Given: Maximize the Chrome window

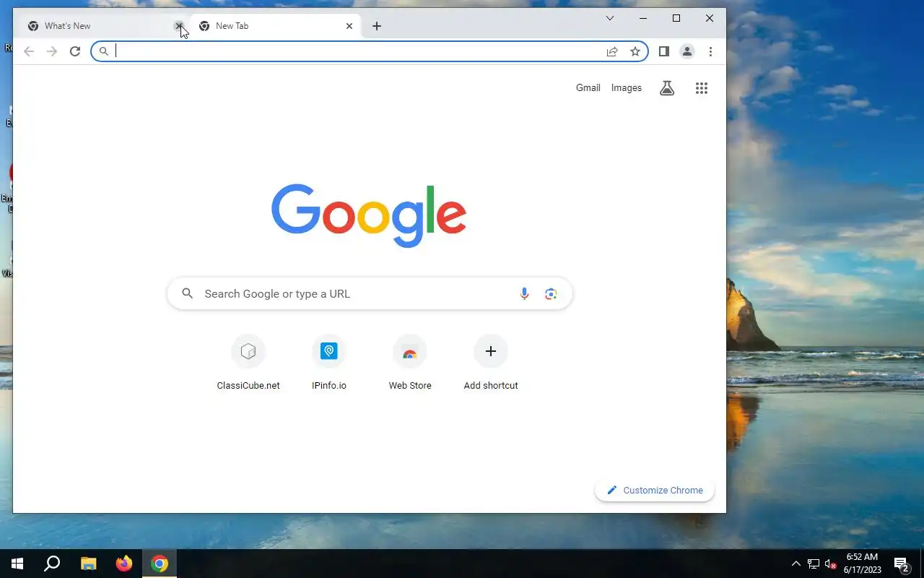Looking at the screenshot, I should [676, 18].
